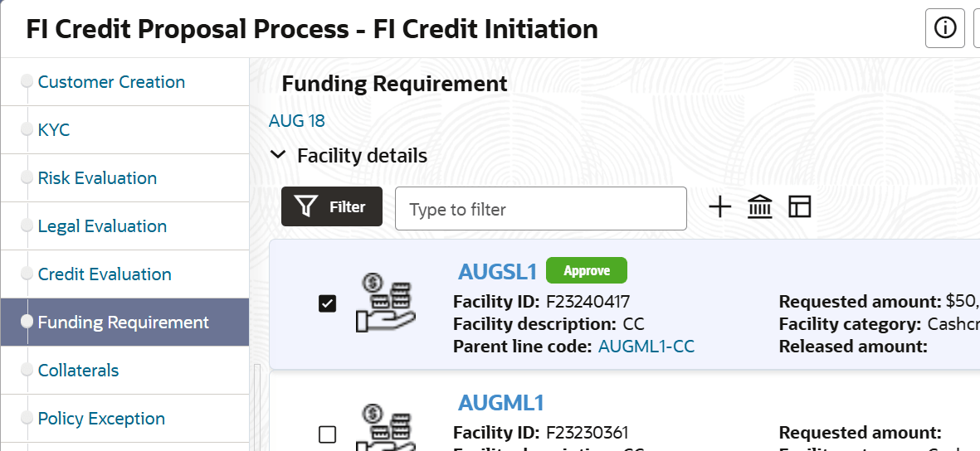Collapse the Facility details section
The width and height of the screenshot is (980, 451).
coord(280,155)
